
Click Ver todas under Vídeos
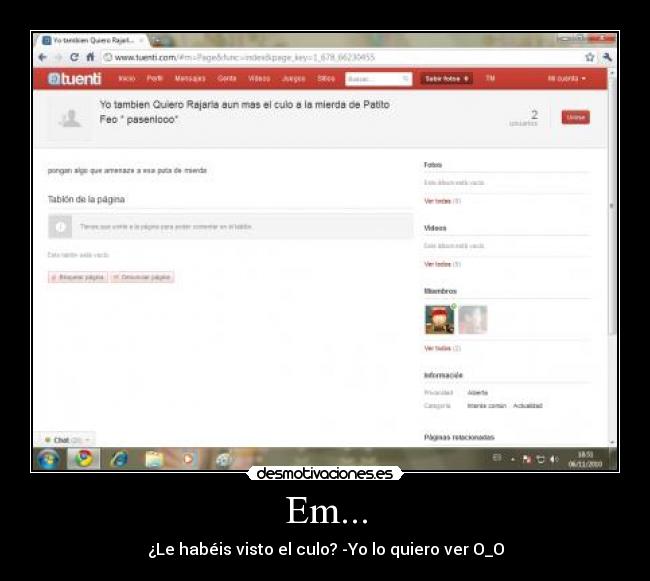tap(437, 264)
